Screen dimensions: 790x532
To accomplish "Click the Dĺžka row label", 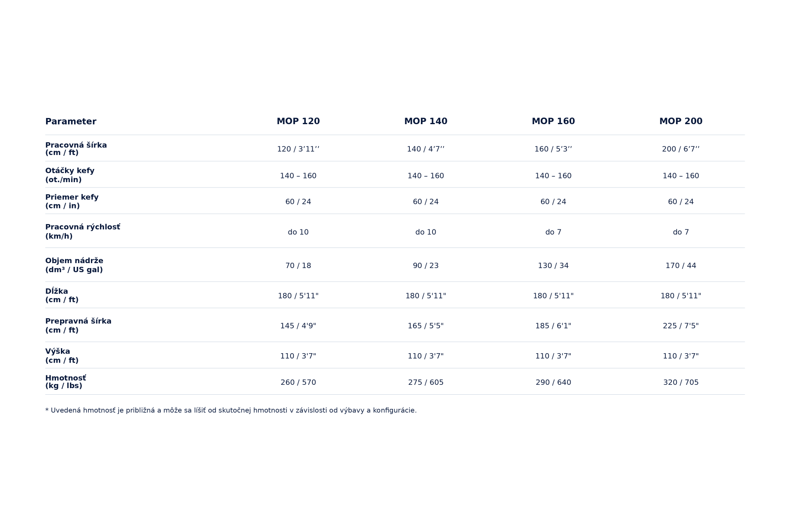I will pyautogui.click(x=62, y=295).
